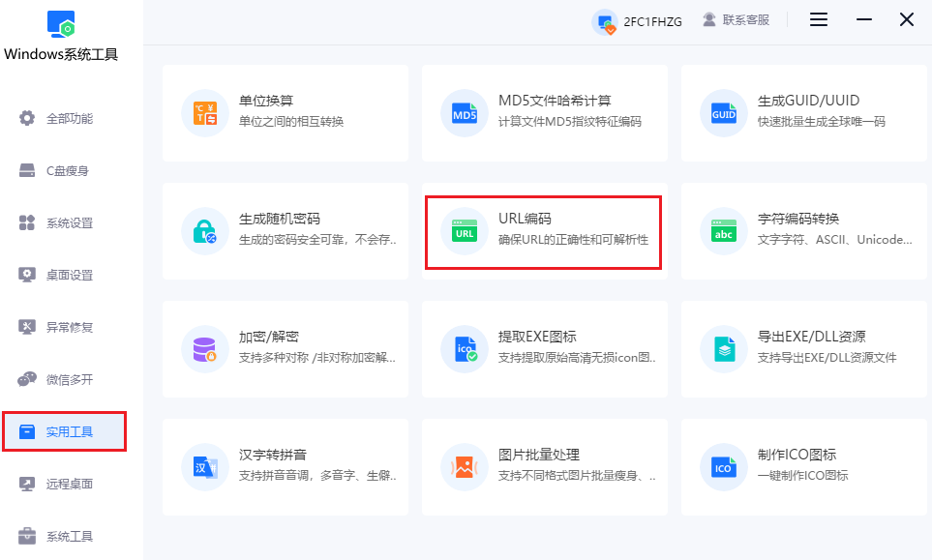Click the 字符编码转换 abc icon
Screen dimensions: 932x560
click(724, 231)
